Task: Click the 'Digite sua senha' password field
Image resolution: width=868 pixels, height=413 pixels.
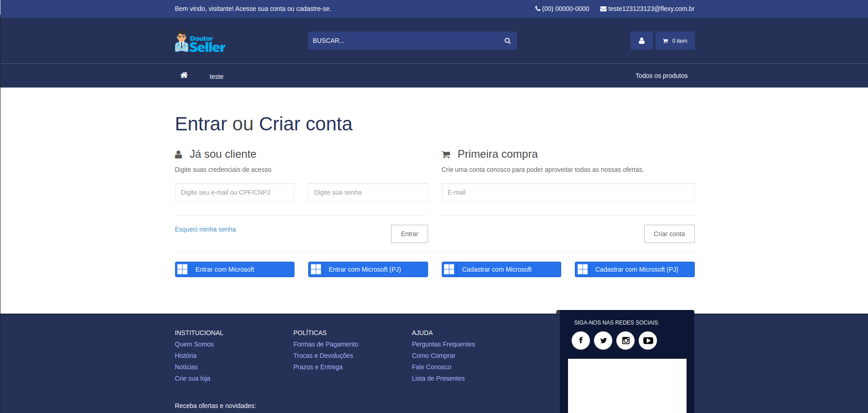Action: [368, 192]
